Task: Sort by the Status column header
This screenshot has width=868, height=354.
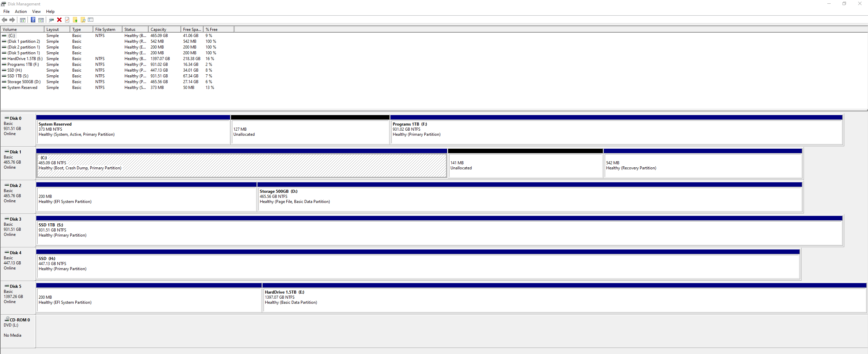Action: click(135, 30)
